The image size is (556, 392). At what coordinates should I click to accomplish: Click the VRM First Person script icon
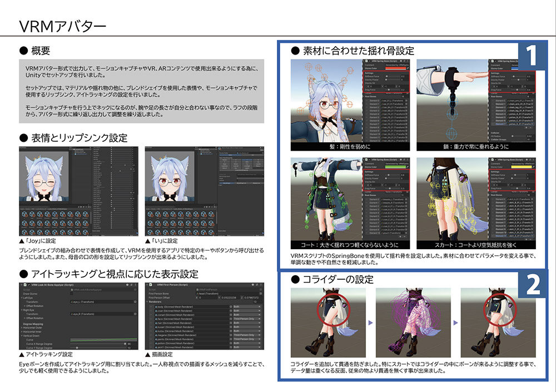[152, 285]
